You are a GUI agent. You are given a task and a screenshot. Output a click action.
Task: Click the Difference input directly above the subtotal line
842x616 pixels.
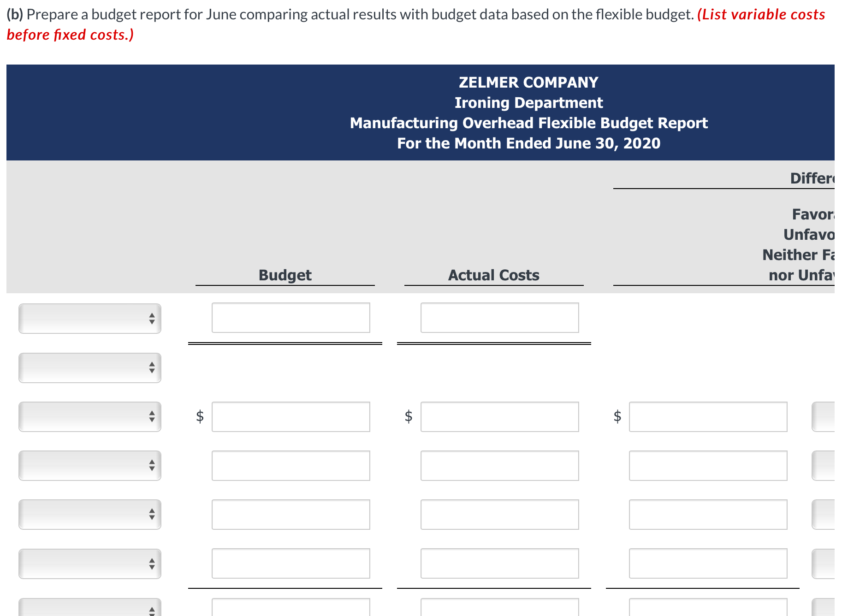tap(708, 563)
